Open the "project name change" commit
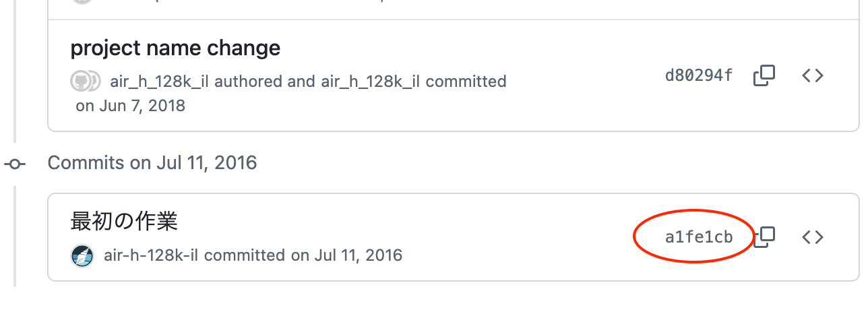The height and width of the screenshot is (318, 868). tap(175, 49)
